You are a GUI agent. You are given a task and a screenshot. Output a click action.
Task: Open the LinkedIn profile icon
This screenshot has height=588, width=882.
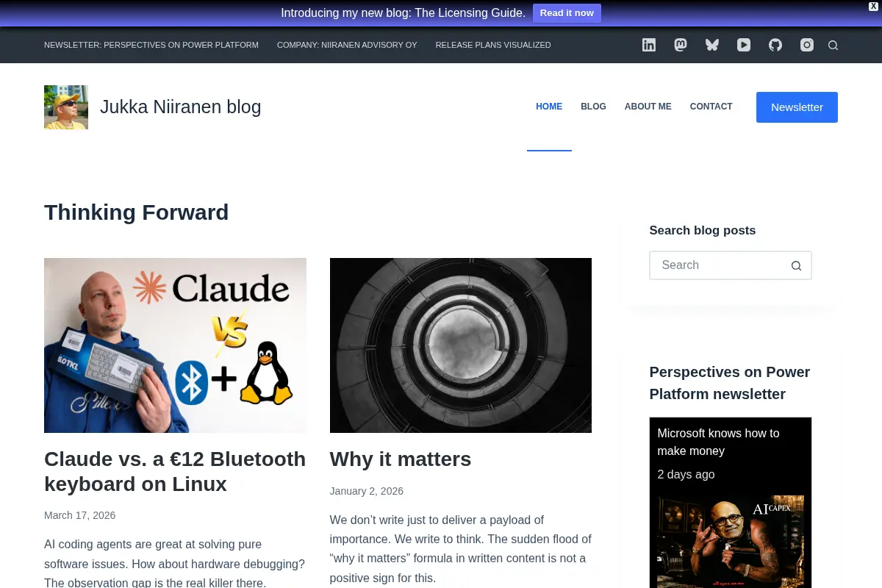(x=649, y=45)
